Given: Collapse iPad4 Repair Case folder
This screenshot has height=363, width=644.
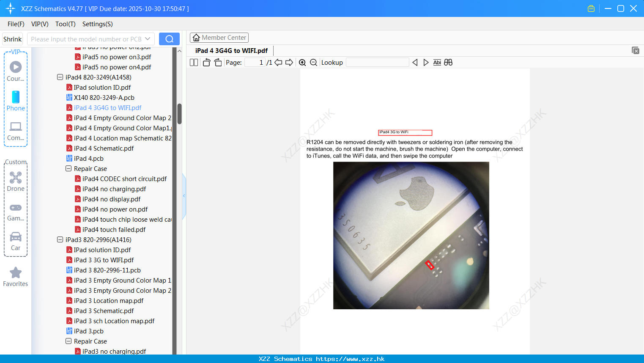Looking at the screenshot, I should click(69, 169).
